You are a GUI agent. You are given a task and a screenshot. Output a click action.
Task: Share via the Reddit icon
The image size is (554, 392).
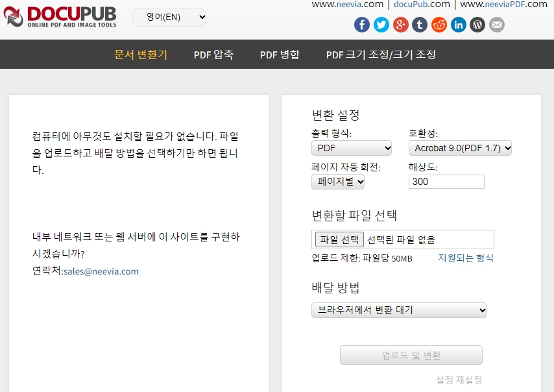pyautogui.click(x=439, y=25)
